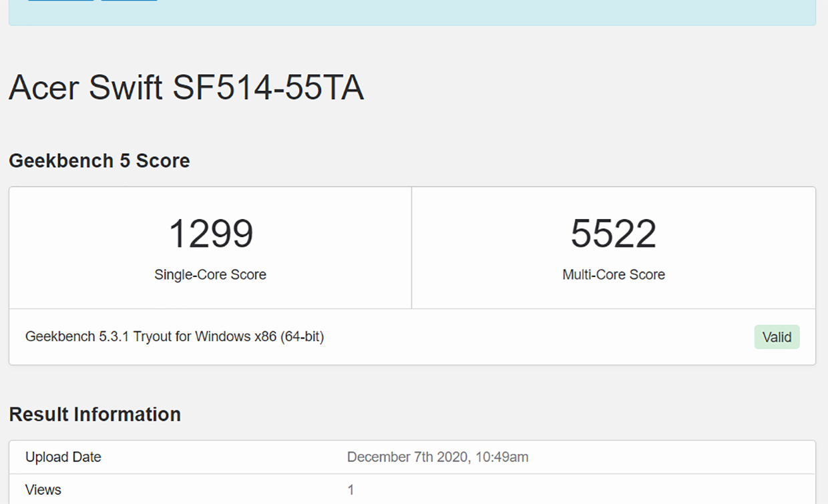This screenshot has height=504, width=828.
Task: Click the Acer Swift SF514-55TA page title
Action: (x=186, y=88)
